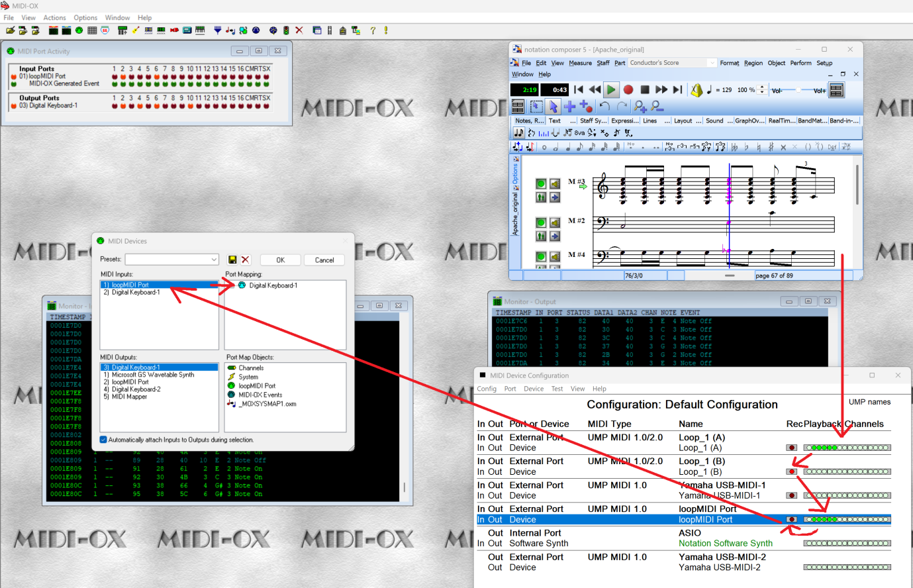Toggle Rec indicator for loopMIDI Port device
Viewport: 913px width, 588px height.
791,519
